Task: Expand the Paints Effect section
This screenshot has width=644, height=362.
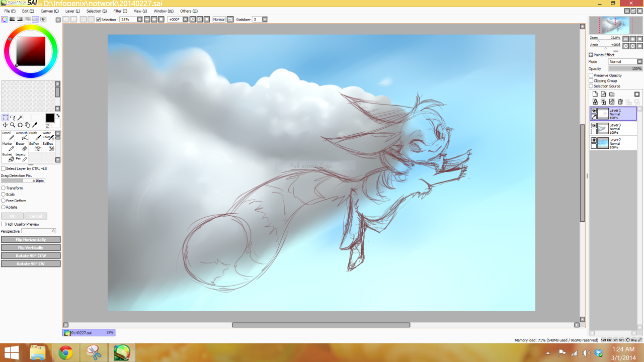Action: tap(591, 55)
